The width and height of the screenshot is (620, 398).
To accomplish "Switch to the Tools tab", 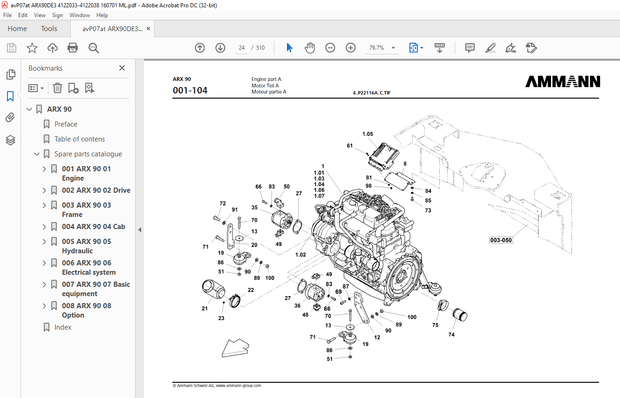I will coord(49,28).
